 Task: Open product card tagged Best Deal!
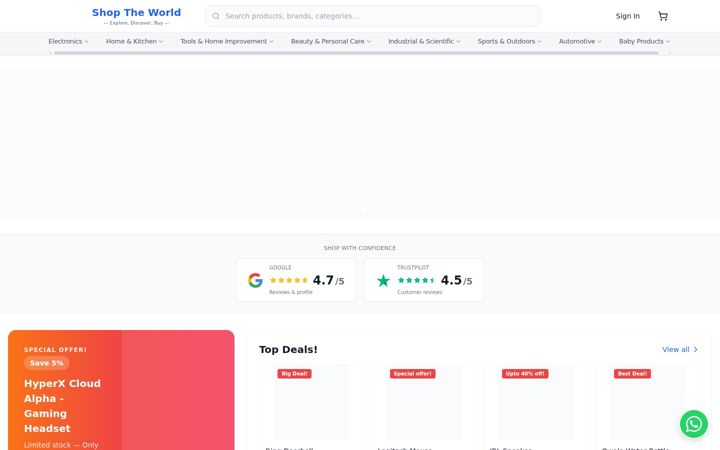[x=647, y=407]
